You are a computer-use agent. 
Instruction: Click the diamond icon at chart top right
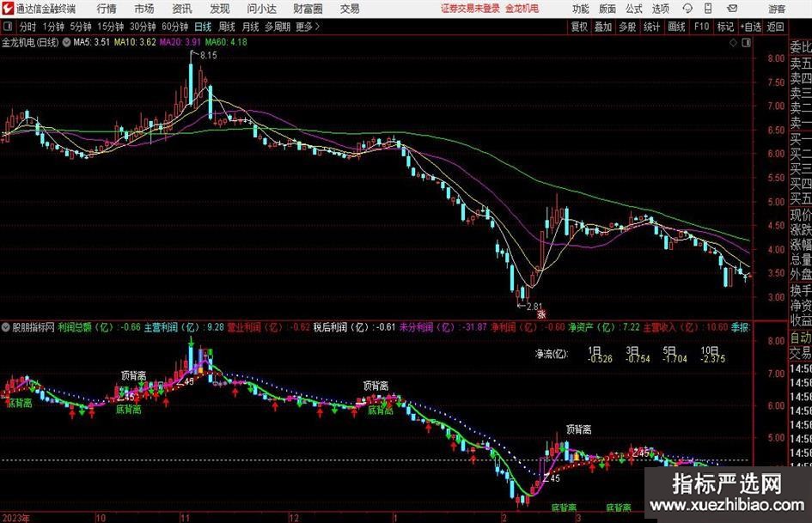coord(733,43)
